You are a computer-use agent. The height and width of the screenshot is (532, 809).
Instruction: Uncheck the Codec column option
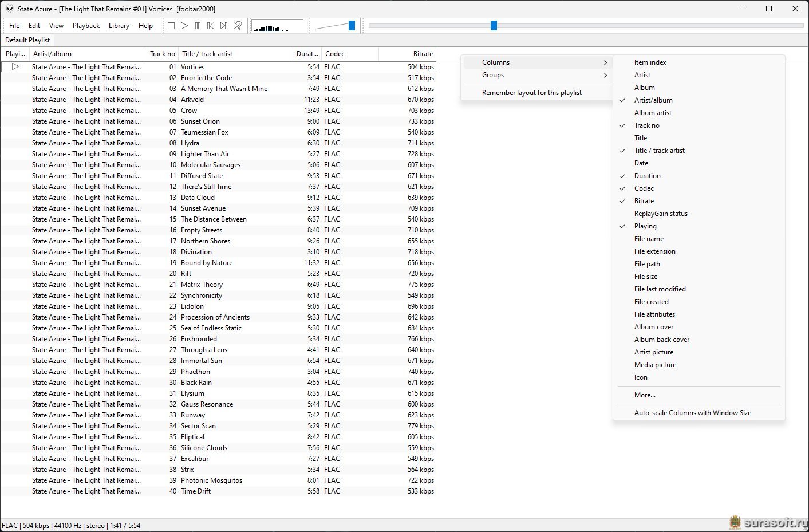click(698, 188)
